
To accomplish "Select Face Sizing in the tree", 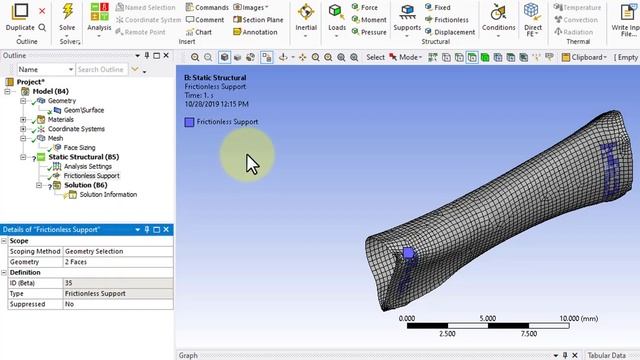I will [79, 148].
